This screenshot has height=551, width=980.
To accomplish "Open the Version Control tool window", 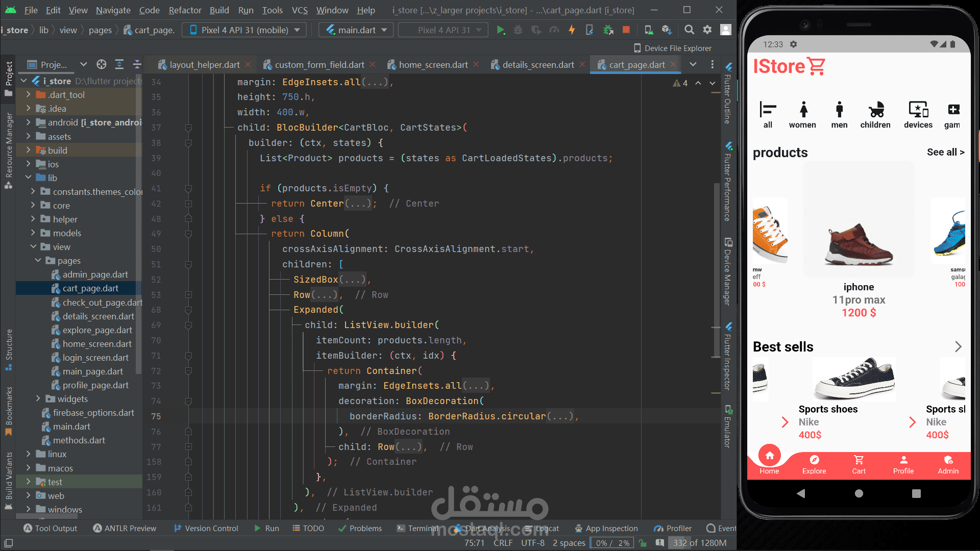I will (x=206, y=528).
